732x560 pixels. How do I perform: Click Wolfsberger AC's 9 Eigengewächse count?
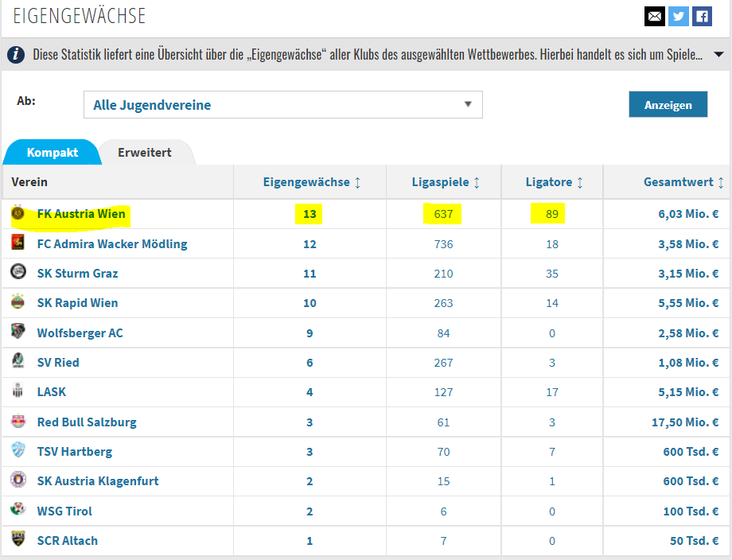[310, 333]
